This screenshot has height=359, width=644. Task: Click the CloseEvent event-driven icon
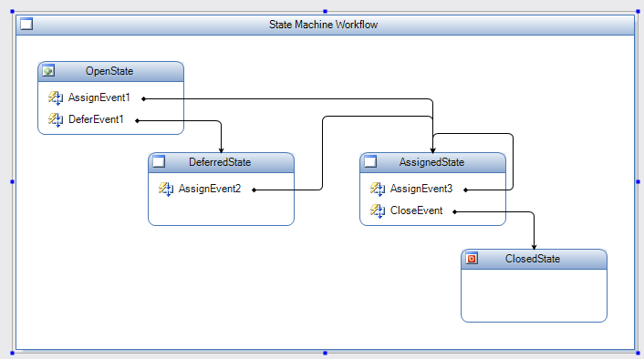coord(378,210)
